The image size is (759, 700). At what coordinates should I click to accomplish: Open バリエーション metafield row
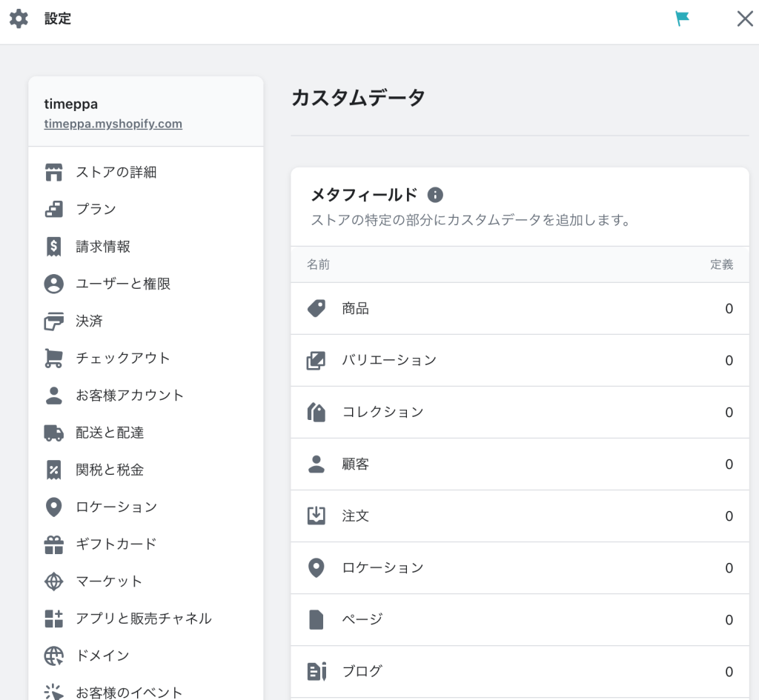tap(520, 361)
